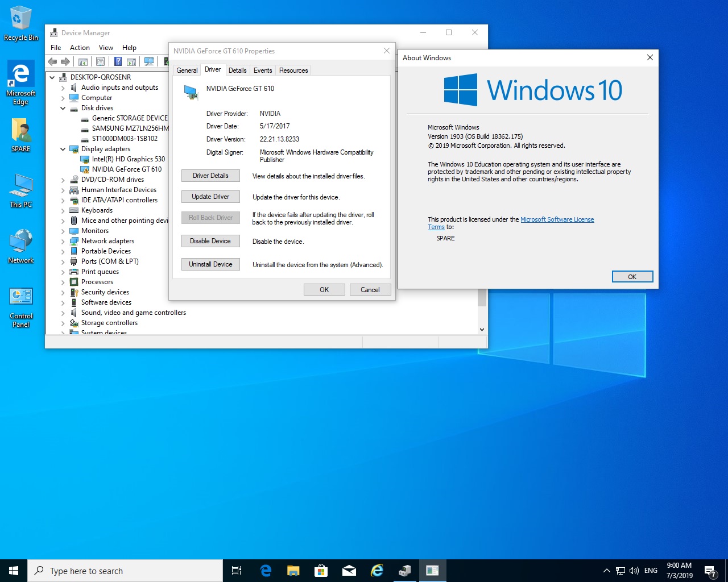
Task: Select the SPARE user folder desktop icon
Action: 21,135
